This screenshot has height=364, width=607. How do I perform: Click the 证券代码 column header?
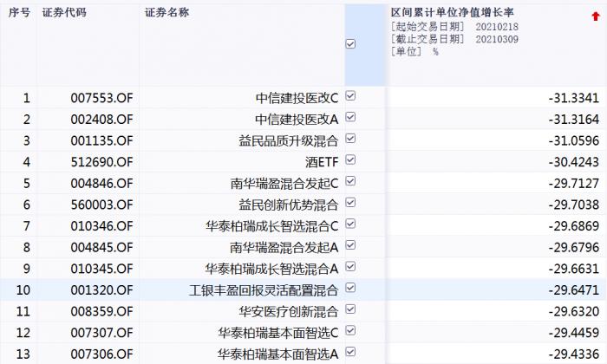(x=64, y=12)
